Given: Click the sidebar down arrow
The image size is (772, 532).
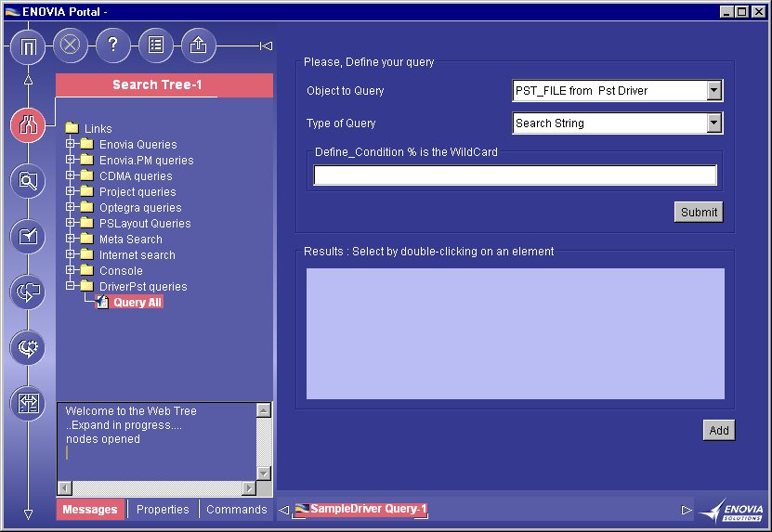Looking at the screenshot, I should tap(28, 514).
